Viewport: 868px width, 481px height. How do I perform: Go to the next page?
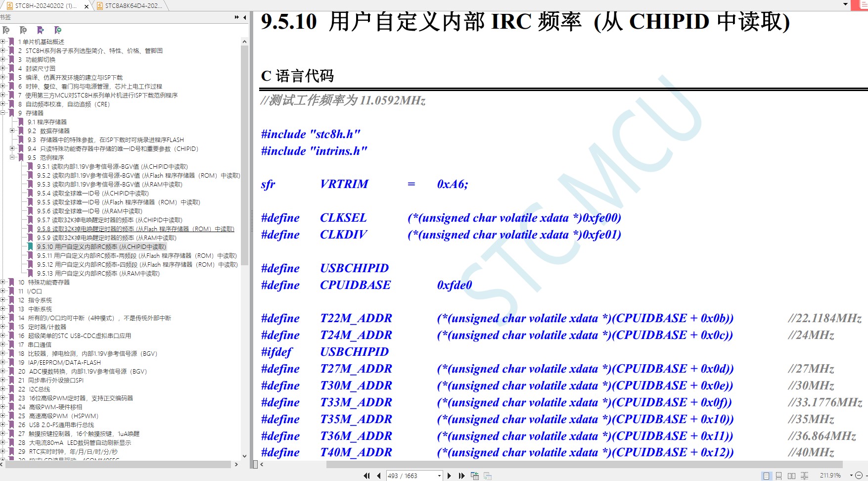coord(449,476)
